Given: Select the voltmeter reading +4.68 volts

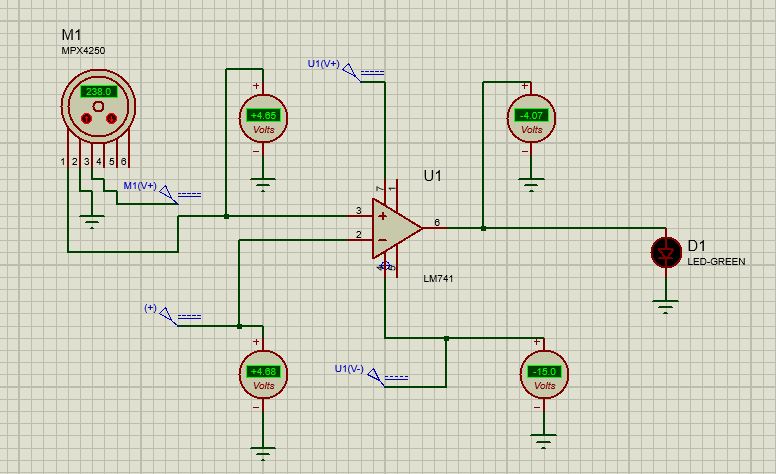Looking at the screenshot, I should tap(263, 375).
